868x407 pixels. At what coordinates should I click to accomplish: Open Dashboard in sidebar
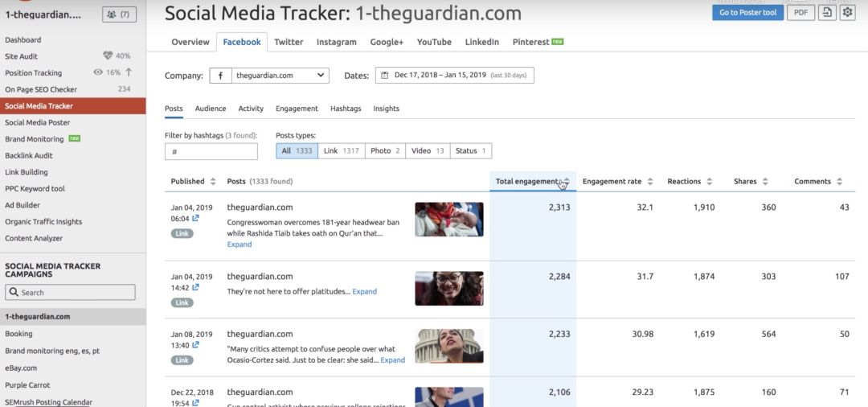coord(23,40)
